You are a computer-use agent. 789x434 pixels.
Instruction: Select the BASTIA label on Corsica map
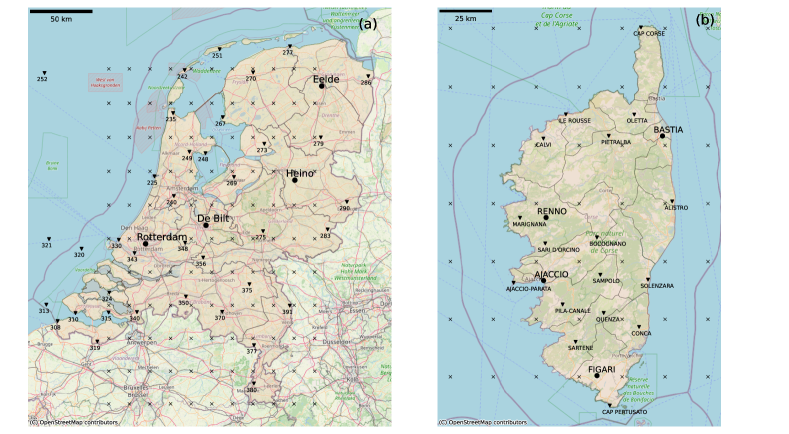pyautogui.click(x=668, y=130)
